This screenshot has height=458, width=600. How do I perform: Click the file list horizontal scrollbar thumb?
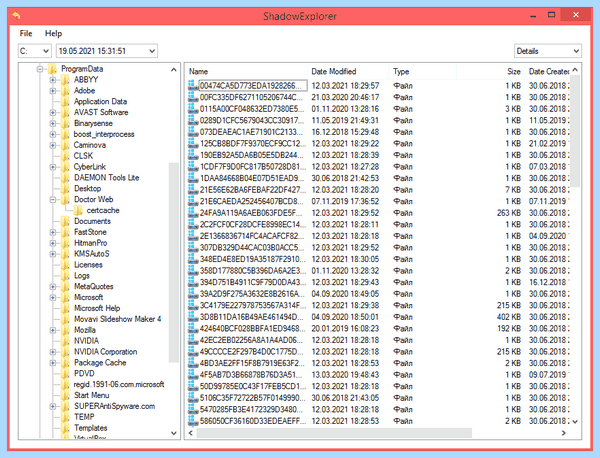[334, 433]
